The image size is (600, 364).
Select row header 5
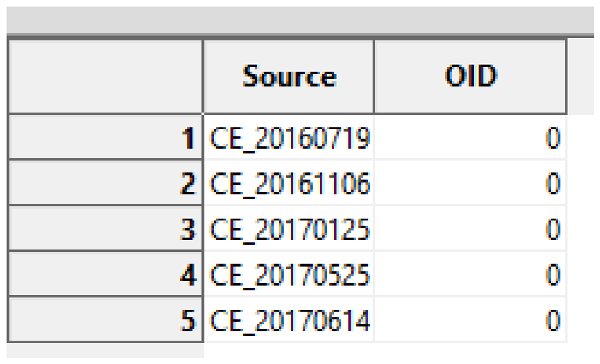coord(105,320)
